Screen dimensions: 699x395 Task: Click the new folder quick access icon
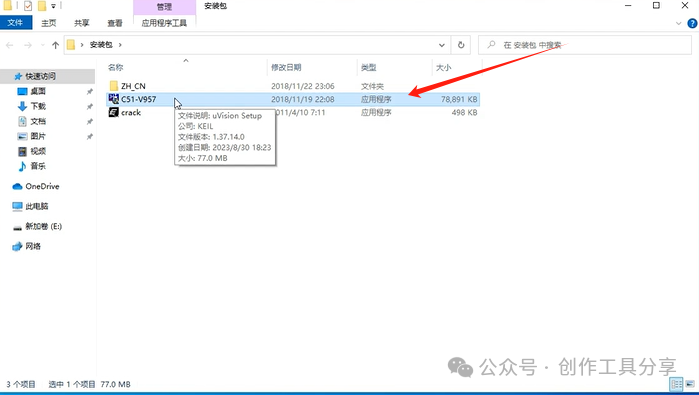pyautogui.click(x=41, y=6)
